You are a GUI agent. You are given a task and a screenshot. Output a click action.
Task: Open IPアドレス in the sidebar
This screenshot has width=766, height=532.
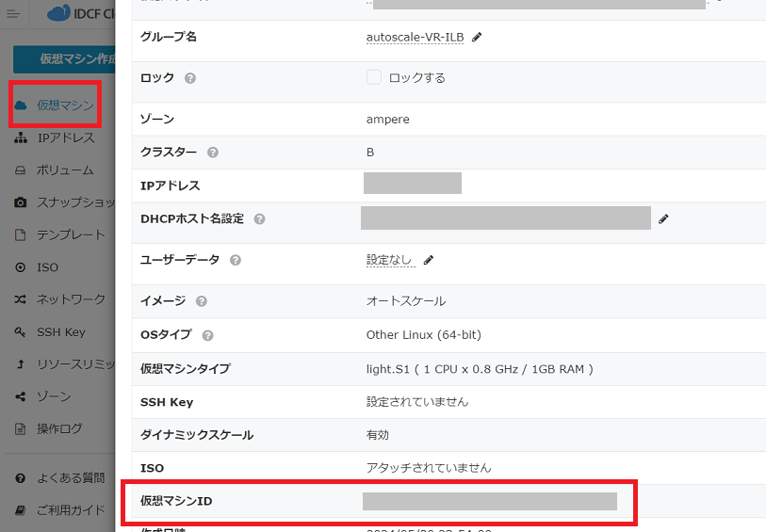pos(65,138)
